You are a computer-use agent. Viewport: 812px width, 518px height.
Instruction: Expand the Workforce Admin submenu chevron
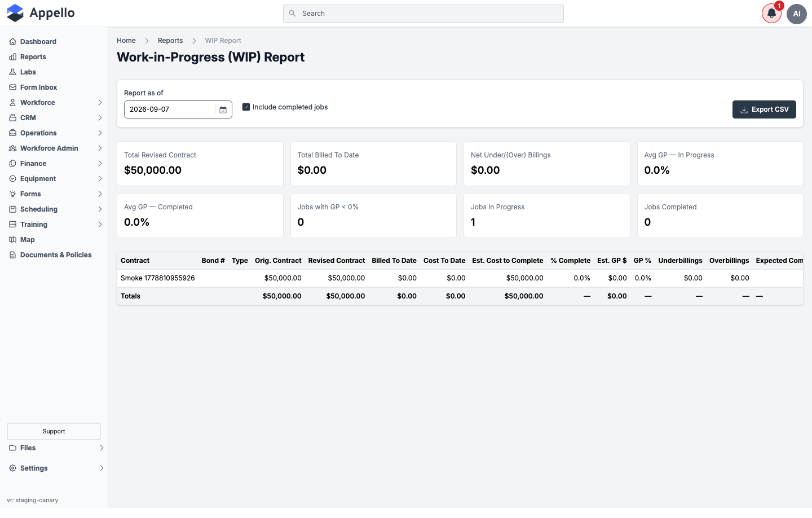pyautogui.click(x=100, y=148)
